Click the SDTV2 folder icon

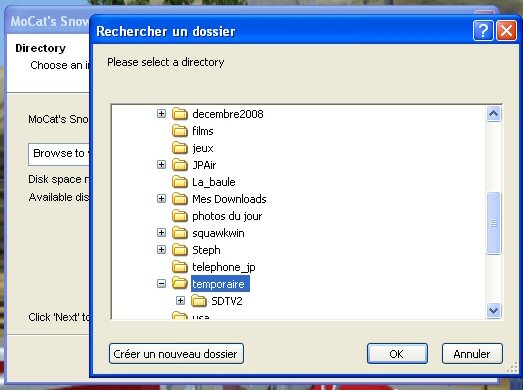point(199,301)
